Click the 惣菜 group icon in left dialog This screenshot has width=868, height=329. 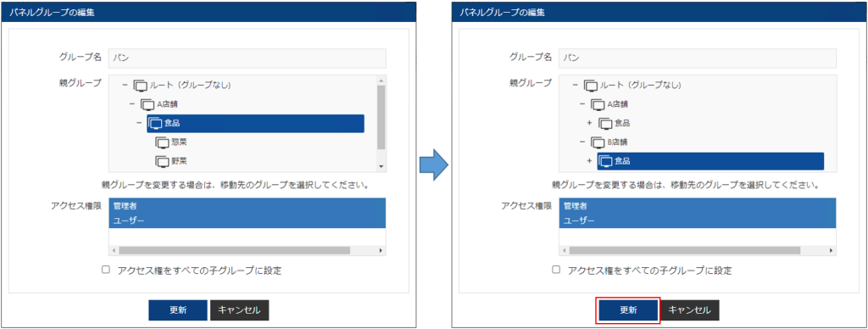point(162,142)
